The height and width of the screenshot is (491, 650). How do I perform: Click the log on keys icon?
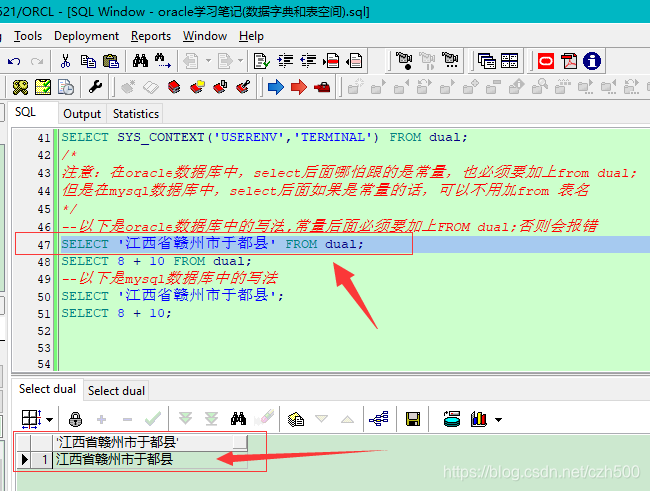click(x=20, y=87)
